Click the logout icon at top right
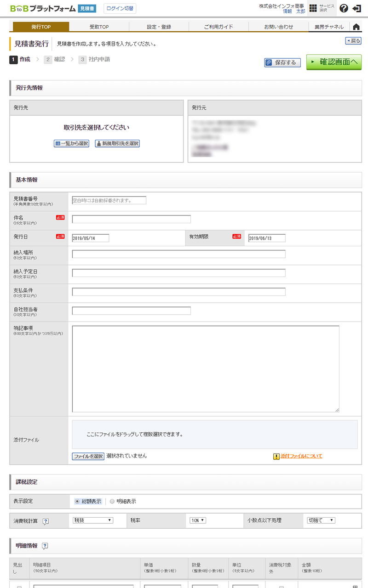 [356, 8]
